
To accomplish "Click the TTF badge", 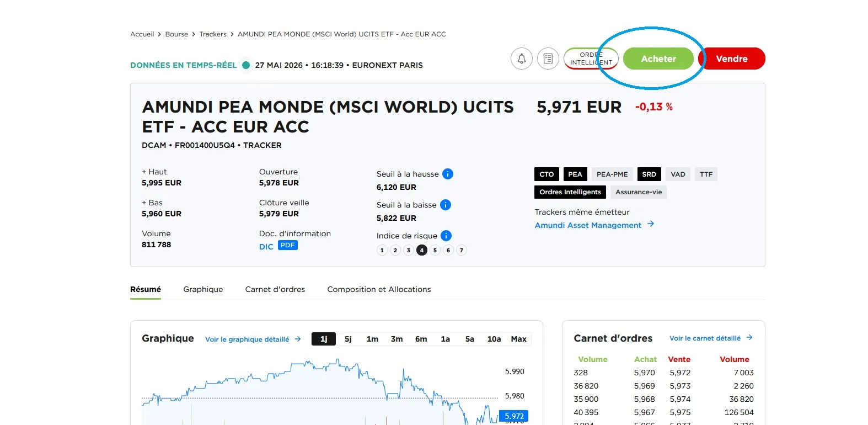I will 706,174.
